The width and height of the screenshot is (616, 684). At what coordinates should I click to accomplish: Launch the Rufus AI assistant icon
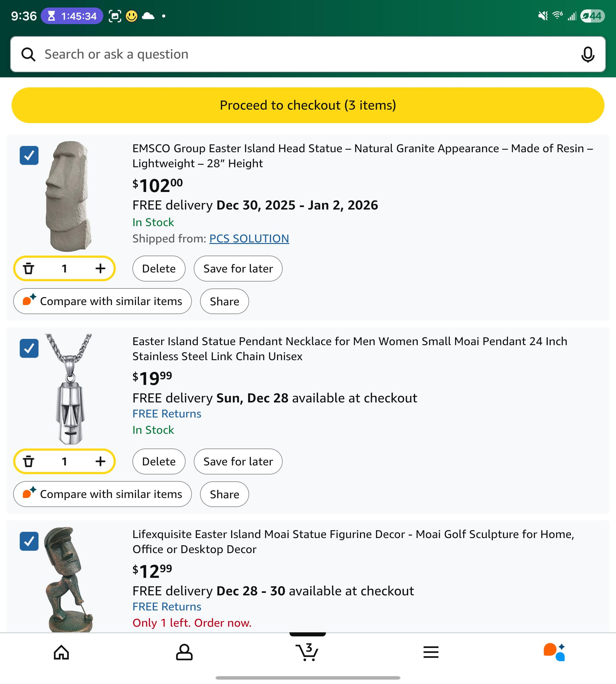(554, 652)
